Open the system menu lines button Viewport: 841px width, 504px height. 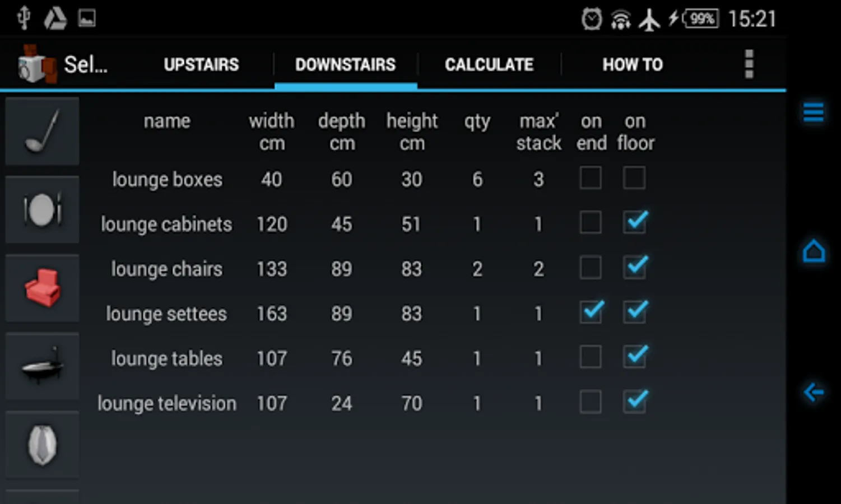[x=813, y=112]
